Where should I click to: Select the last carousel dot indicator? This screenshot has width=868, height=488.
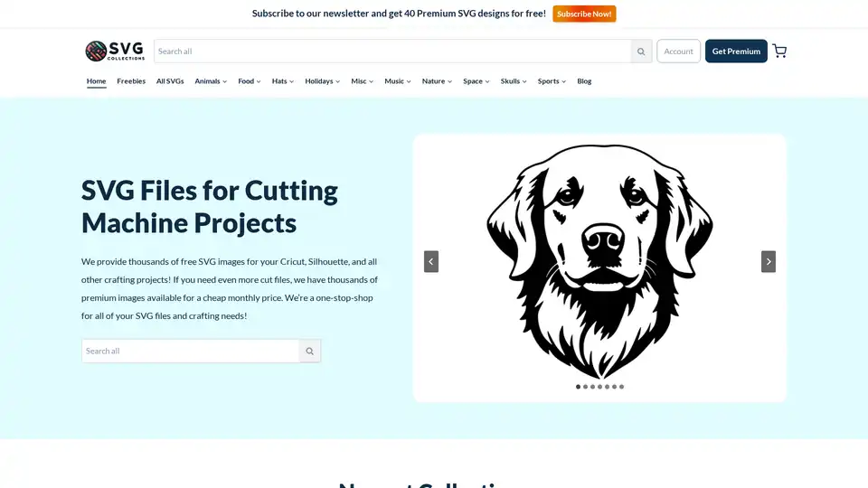point(621,387)
